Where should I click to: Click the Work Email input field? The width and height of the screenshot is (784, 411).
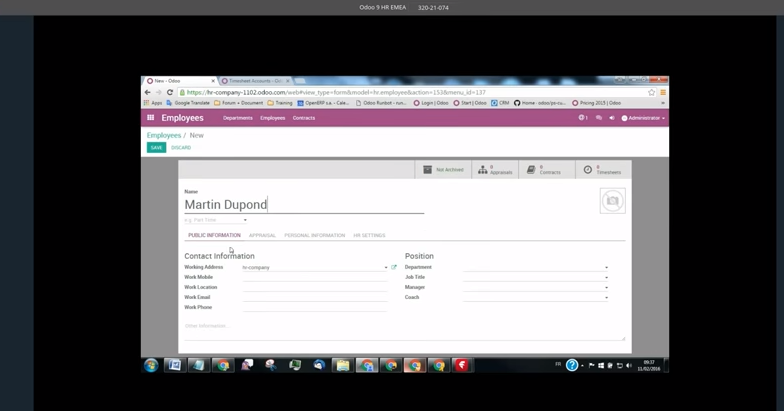(x=314, y=297)
